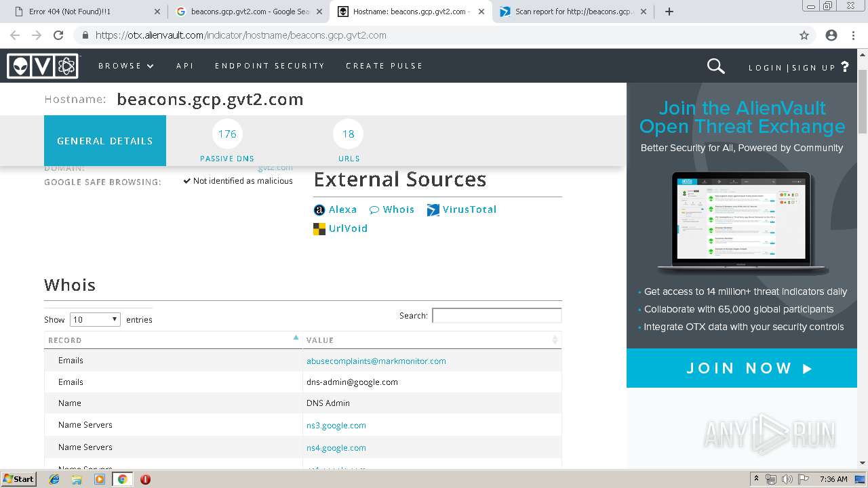Close the Error 404 tab

coord(157,12)
